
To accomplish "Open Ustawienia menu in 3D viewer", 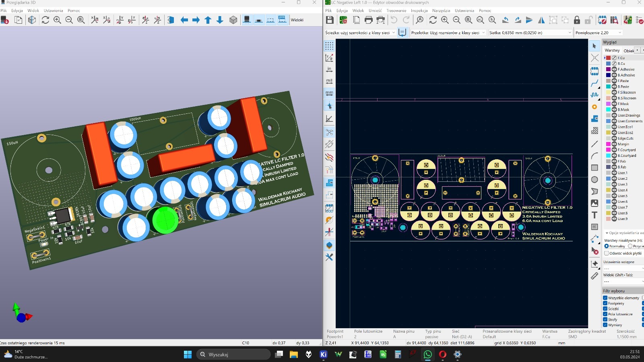I will pos(53,10).
